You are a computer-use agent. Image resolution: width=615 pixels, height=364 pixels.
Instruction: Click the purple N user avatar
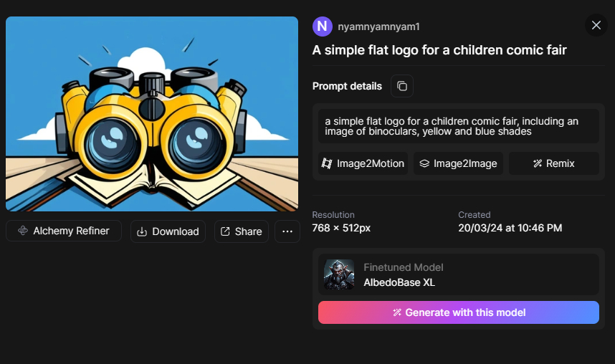pyautogui.click(x=323, y=27)
